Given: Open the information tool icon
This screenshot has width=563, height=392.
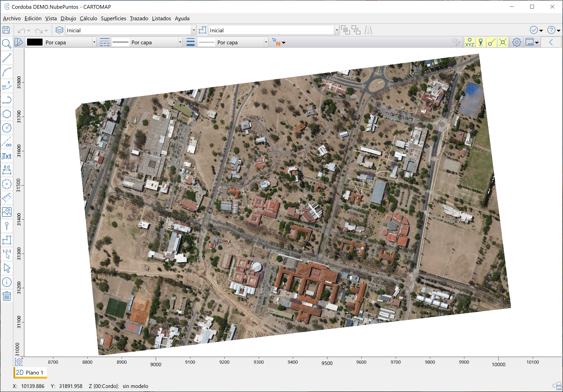Looking at the screenshot, I should click(7, 282).
